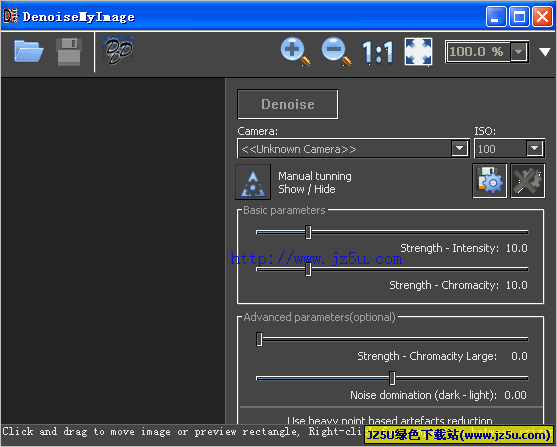
Task: Click the Noise domination value 0.00
Action: pos(515,395)
